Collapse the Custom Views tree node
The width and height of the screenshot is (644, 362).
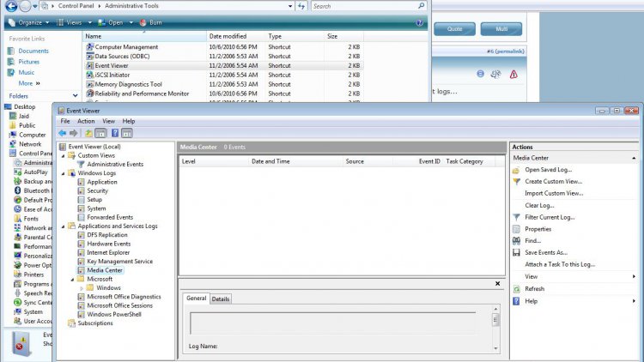[64, 156]
